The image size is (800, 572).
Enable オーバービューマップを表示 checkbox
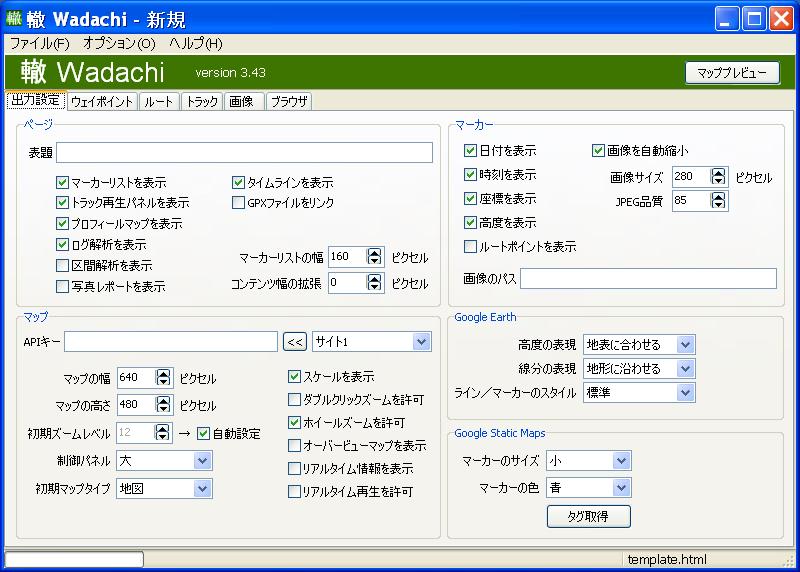294,445
